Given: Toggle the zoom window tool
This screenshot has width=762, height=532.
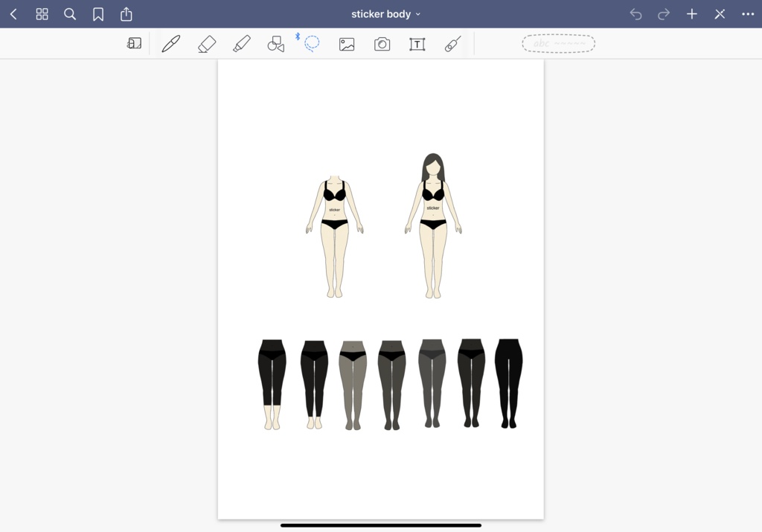Looking at the screenshot, I should coord(134,44).
